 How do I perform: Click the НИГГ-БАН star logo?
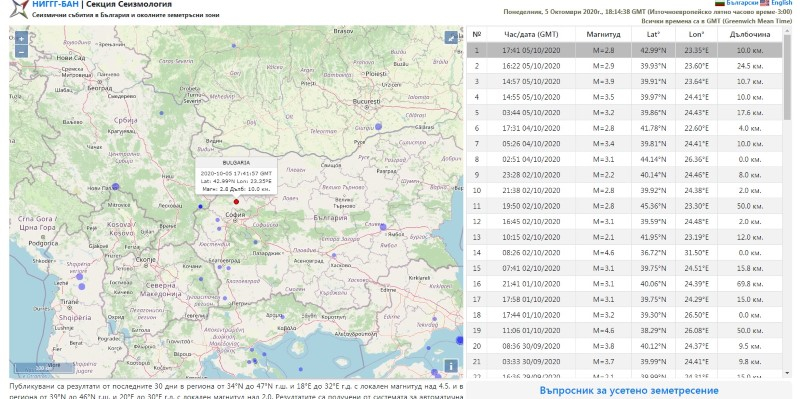[19, 9]
